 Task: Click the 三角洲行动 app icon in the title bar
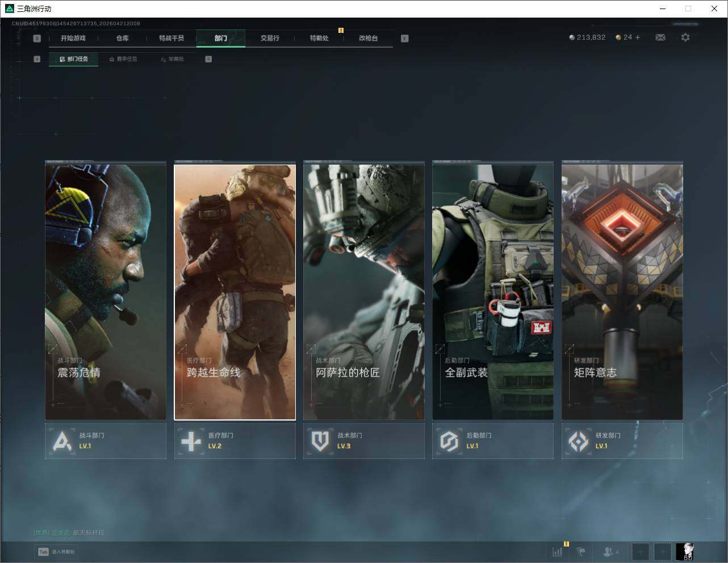[x=9, y=9]
